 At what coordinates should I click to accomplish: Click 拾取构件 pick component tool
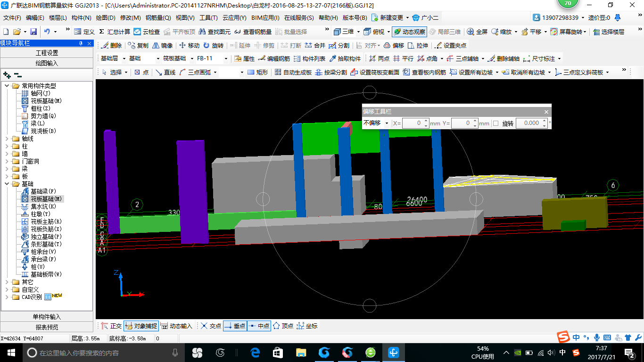pyautogui.click(x=345, y=58)
